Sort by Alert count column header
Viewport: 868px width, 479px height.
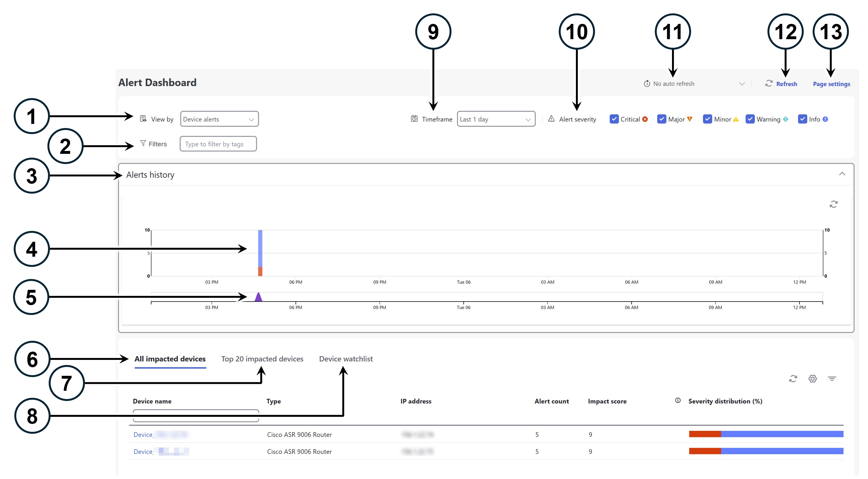(x=552, y=401)
